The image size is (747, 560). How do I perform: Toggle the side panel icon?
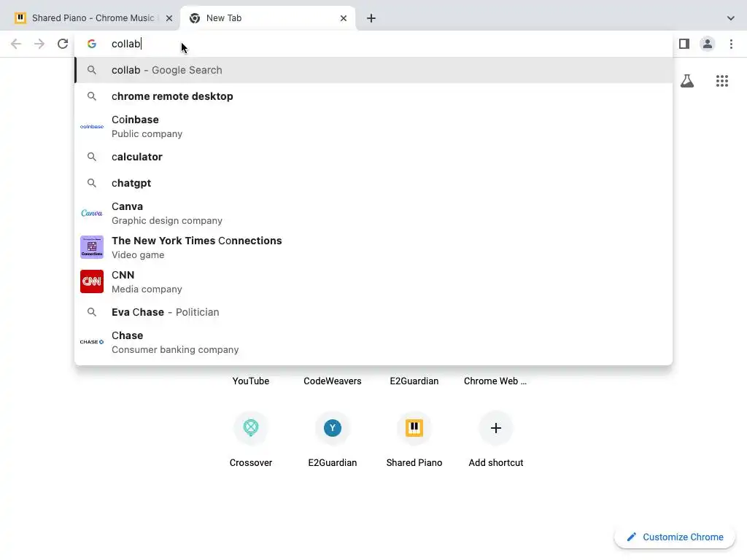point(684,44)
